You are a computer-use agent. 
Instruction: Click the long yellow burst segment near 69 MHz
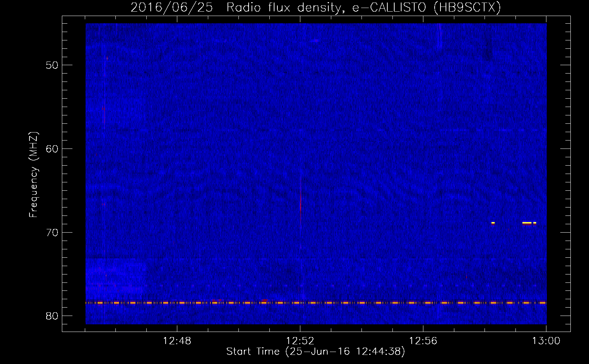coord(527,223)
